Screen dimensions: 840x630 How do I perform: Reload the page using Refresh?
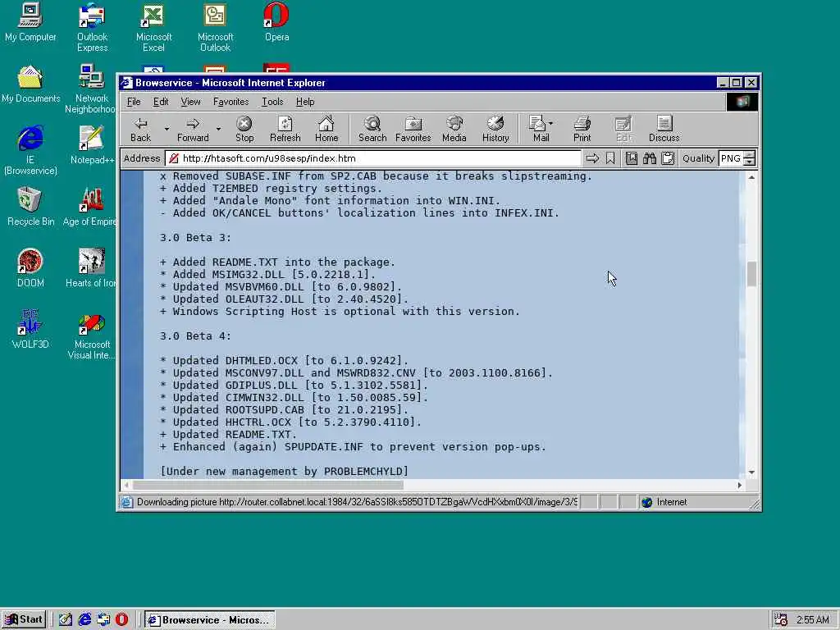click(285, 130)
